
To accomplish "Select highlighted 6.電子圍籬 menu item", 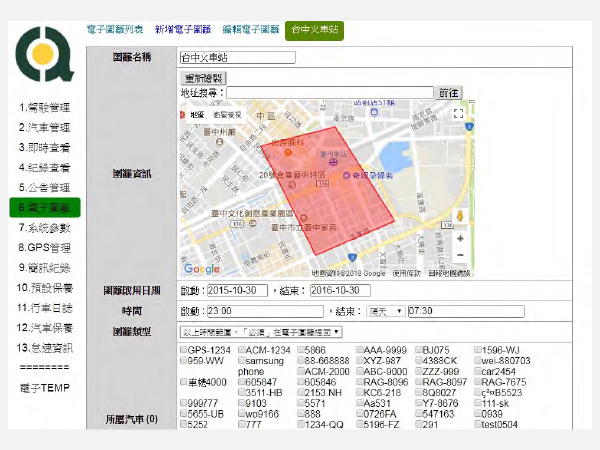I will point(45,207).
